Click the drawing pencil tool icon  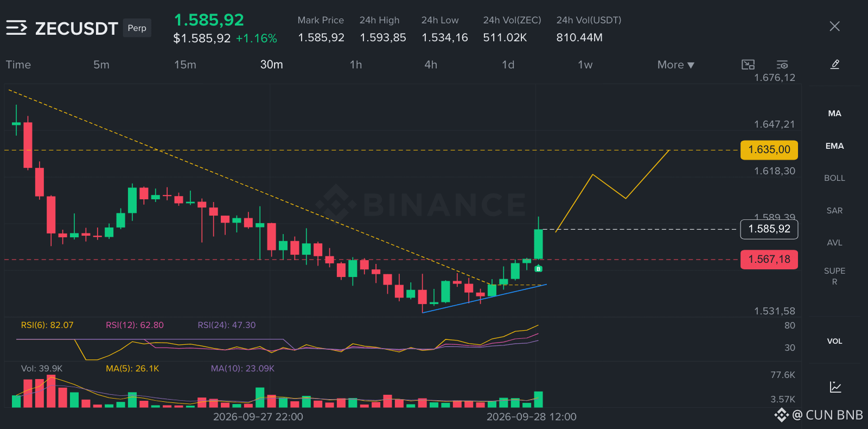(x=835, y=65)
